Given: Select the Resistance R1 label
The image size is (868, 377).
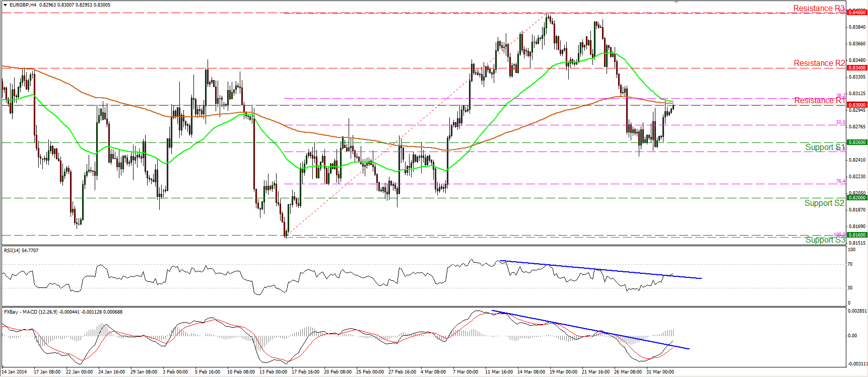Looking at the screenshot, I should [x=820, y=101].
